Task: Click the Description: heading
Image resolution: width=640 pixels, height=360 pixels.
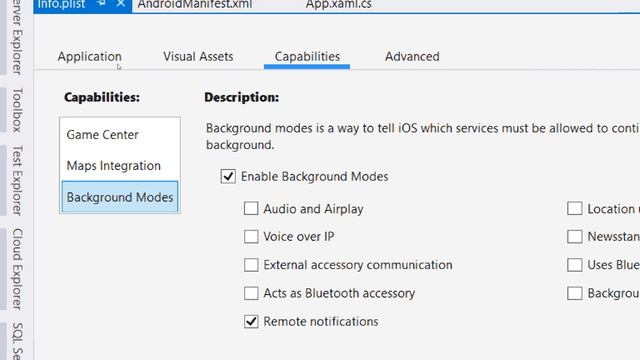Action: (x=242, y=97)
